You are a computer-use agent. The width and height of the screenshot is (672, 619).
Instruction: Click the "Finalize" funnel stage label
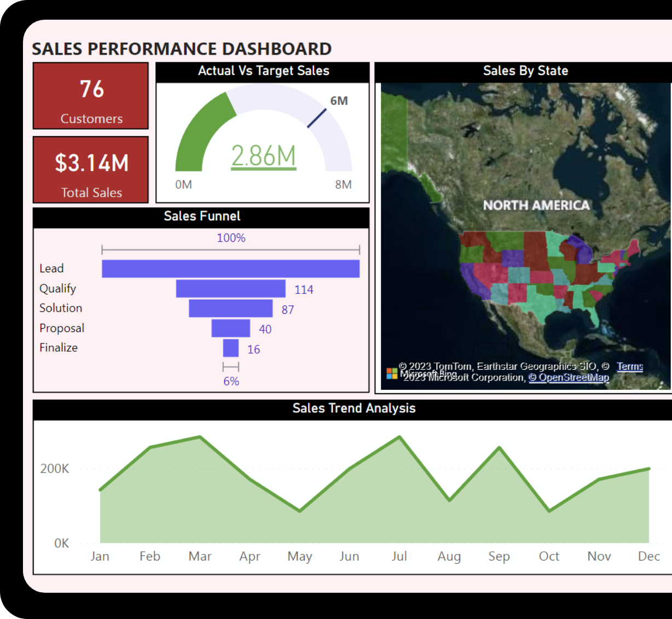[59, 347]
